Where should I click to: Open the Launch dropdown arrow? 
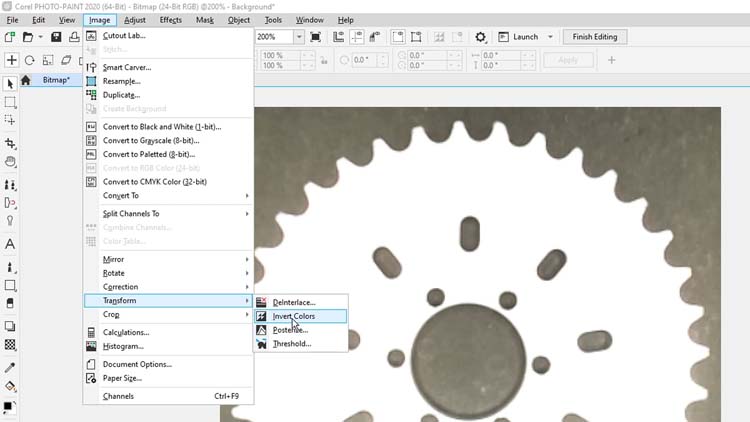coord(550,37)
